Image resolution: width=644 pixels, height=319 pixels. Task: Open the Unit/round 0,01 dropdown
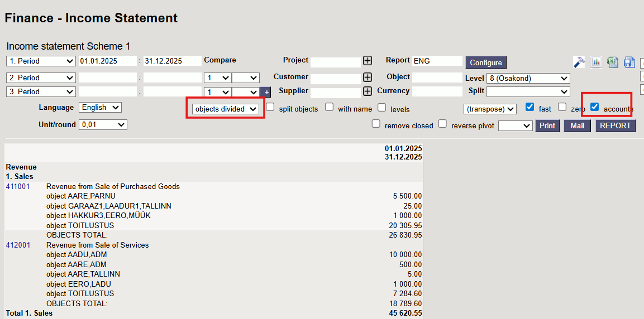[x=103, y=125]
